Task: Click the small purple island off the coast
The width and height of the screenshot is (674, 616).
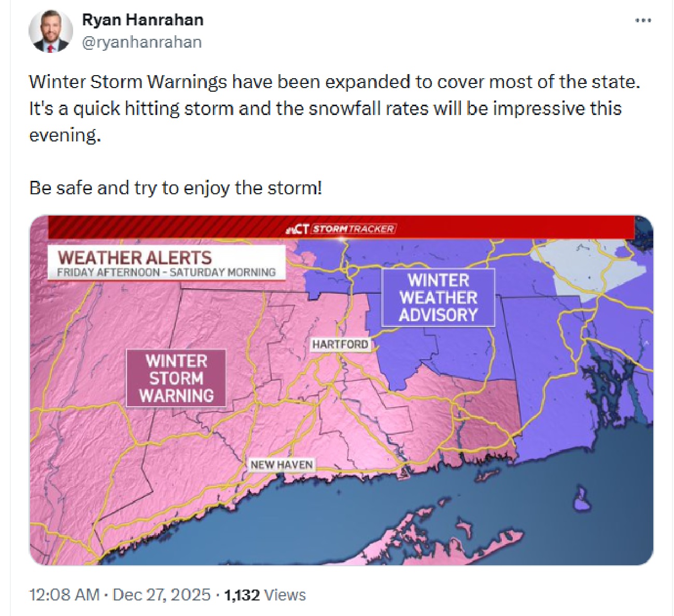Action: pyautogui.click(x=581, y=498)
